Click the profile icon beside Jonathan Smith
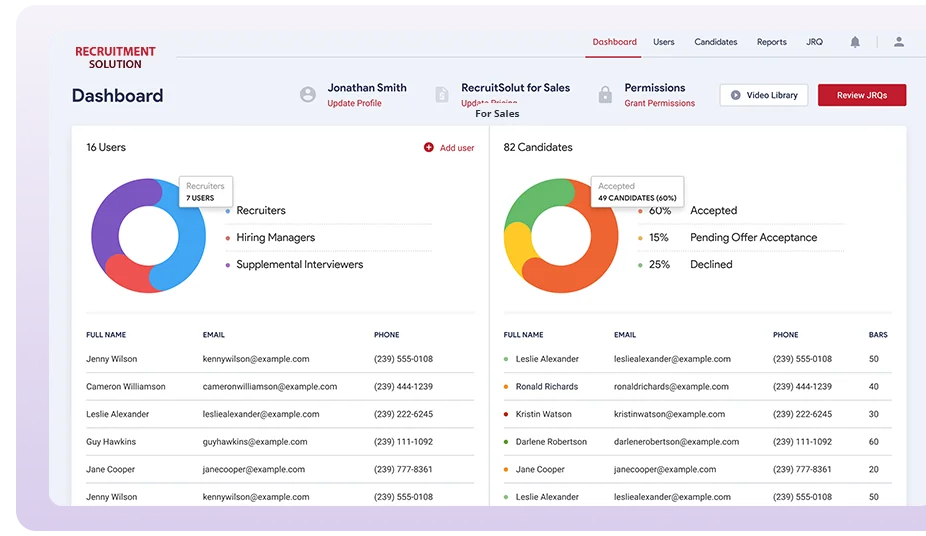 coord(308,95)
